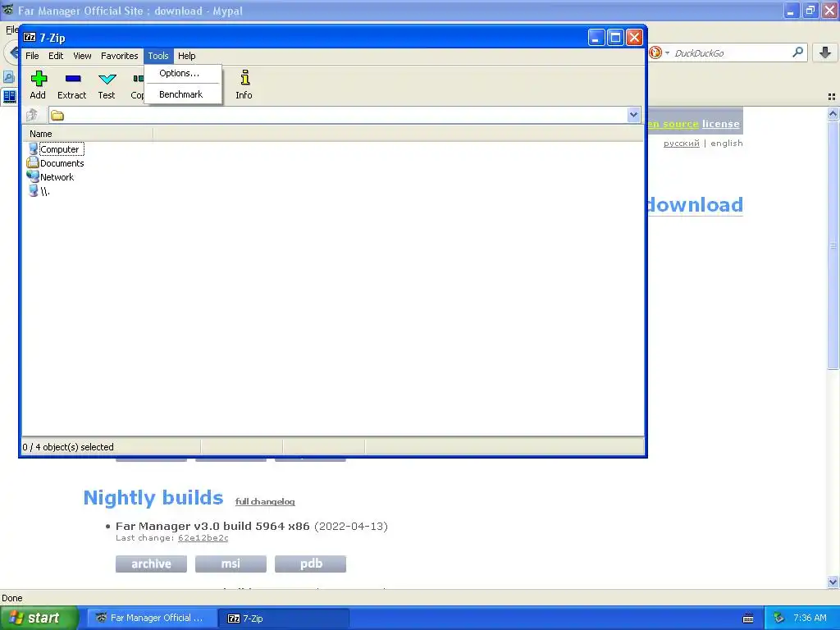The width and height of the screenshot is (840, 630).
Task: Click the DuckDuckGo search engine icon
Action: (655, 52)
